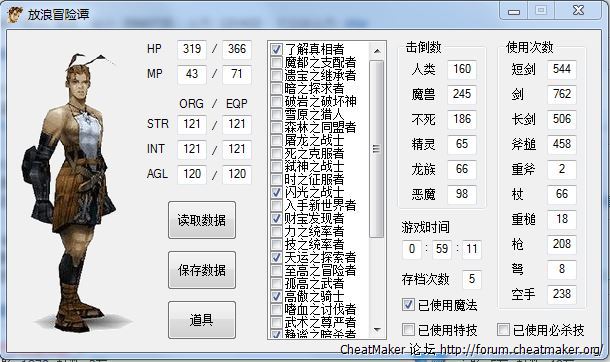Uncheck the 高傲之骑士 checkbox
The width and height of the screenshot is (610, 362).
click(x=276, y=296)
